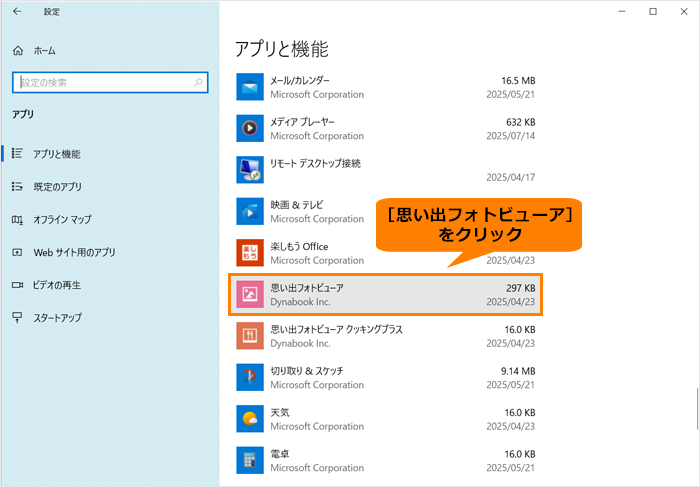This screenshot has width=700, height=487.
Task: Click the 電卓 calculator app icon
Action: click(250, 461)
